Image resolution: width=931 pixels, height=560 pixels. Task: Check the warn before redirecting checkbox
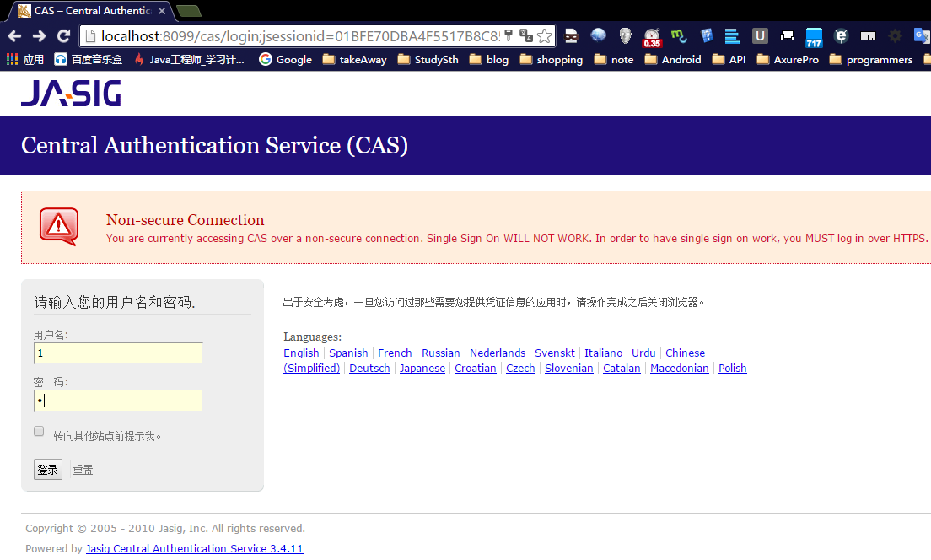(39, 431)
